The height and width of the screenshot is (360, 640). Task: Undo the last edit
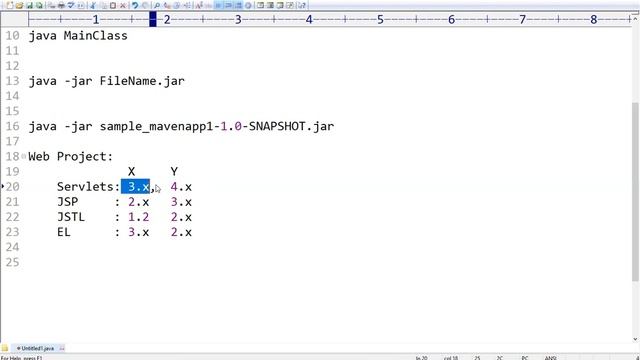click(135, 5)
